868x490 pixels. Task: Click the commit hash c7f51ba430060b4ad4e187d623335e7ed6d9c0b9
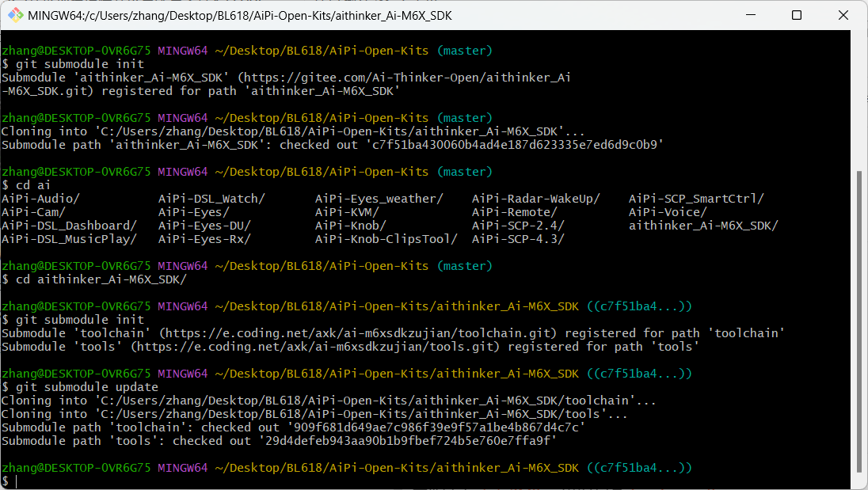[x=514, y=145]
